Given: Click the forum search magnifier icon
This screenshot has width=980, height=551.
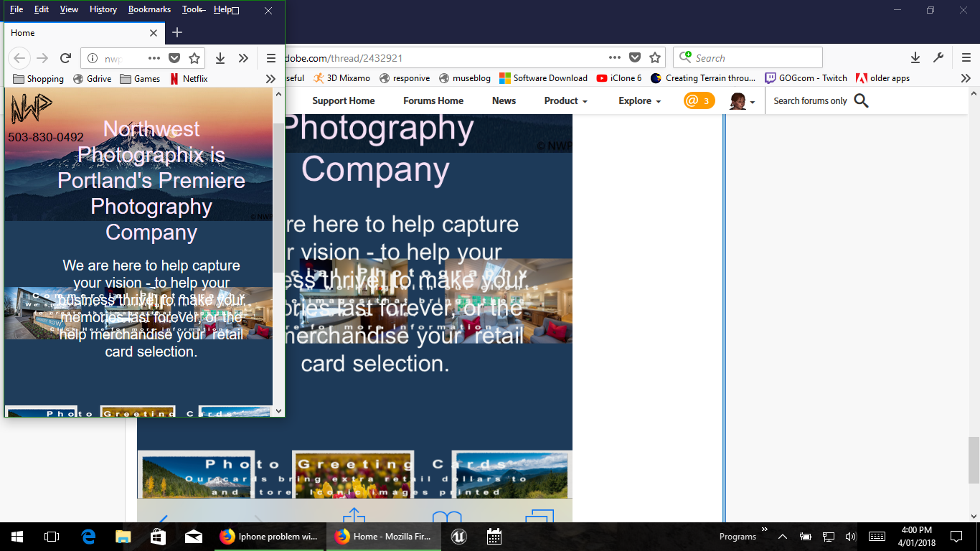Looking at the screenshot, I should click(862, 101).
